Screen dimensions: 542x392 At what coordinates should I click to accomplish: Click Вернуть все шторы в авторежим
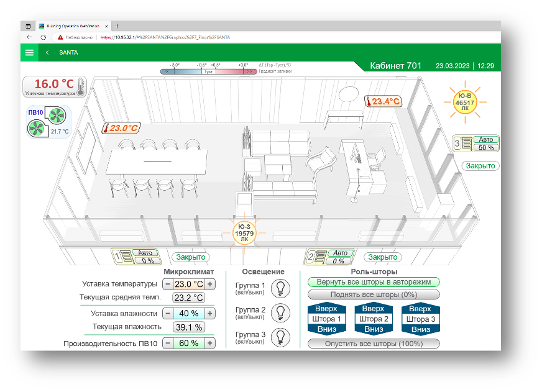(374, 282)
